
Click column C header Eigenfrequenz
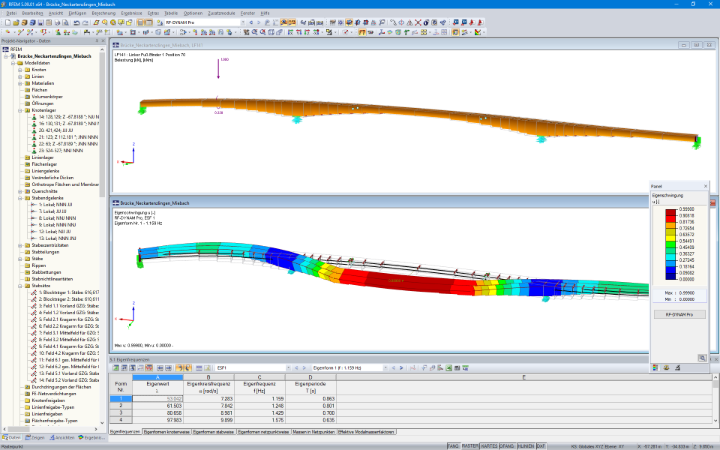click(x=259, y=387)
